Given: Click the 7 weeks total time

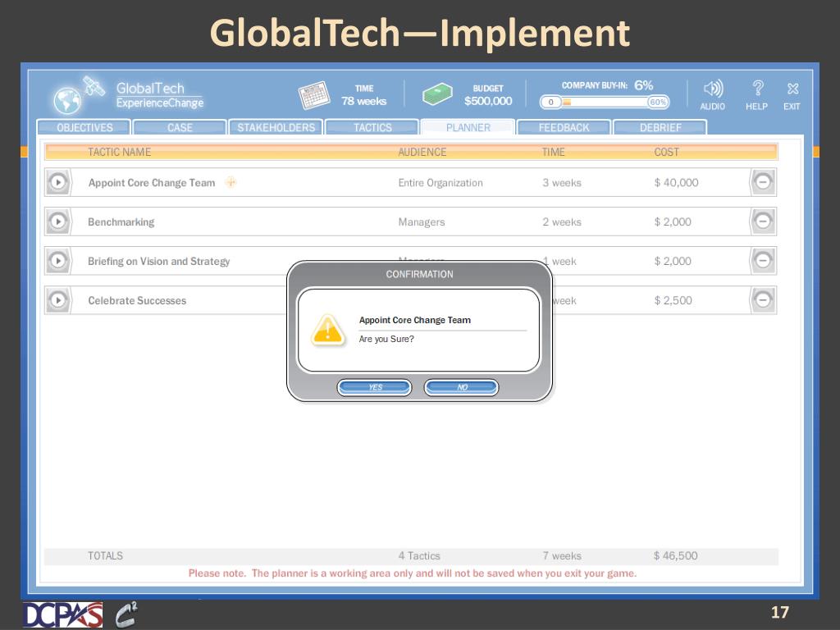Looking at the screenshot, I should pos(562,556).
